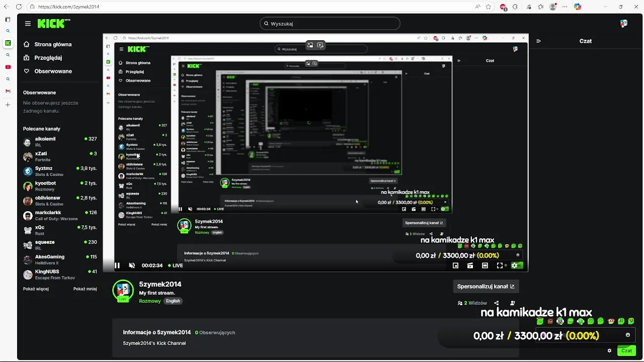Toggle theater mode in the player

pyautogui.click(x=485, y=265)
